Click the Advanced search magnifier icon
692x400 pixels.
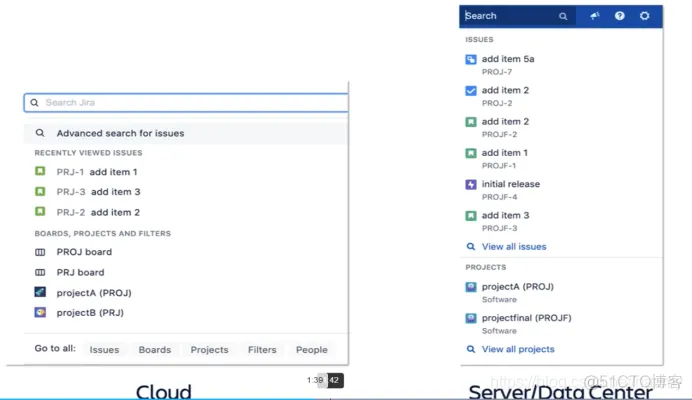click(x=40, y=133)
